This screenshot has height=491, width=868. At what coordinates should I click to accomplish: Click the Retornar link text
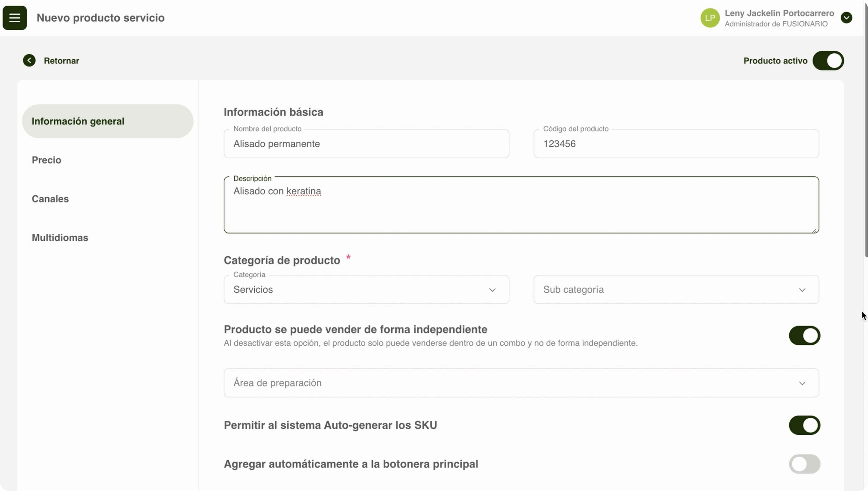[61, 61]
